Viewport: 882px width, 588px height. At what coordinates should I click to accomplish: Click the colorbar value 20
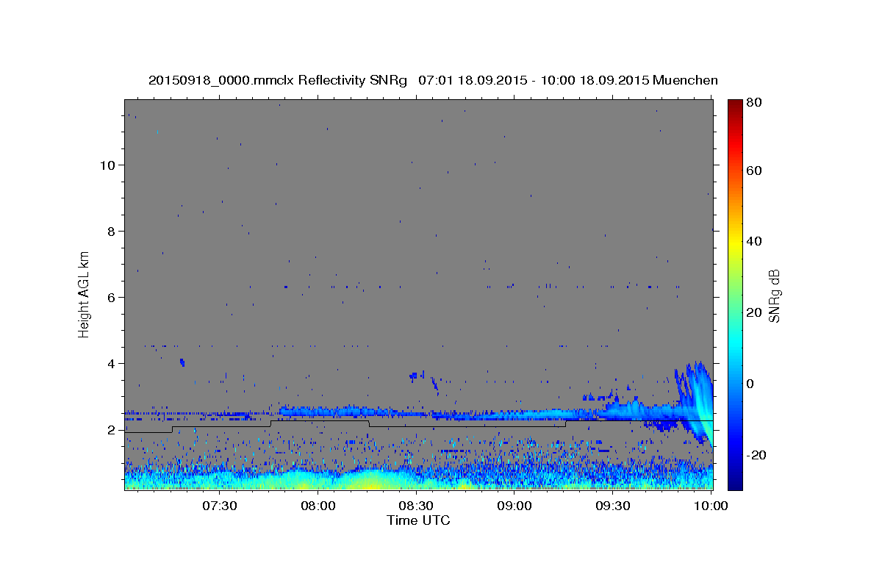[x=756, y=312]
